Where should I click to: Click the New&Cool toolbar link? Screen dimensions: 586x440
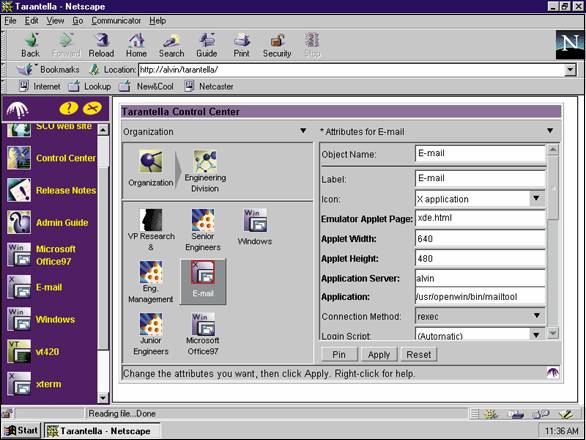(x=146, y=86)
